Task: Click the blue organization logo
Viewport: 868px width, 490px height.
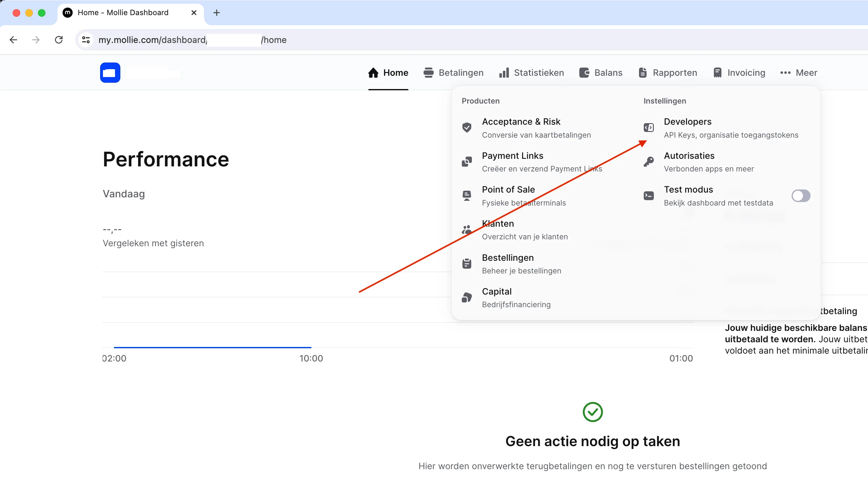Action: 110,72
